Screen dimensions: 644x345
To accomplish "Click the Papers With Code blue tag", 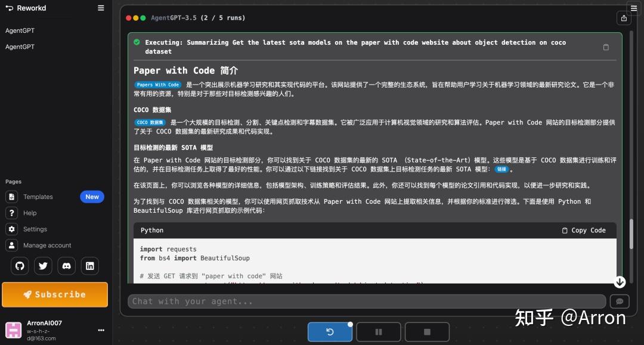I will pos(157,85).
